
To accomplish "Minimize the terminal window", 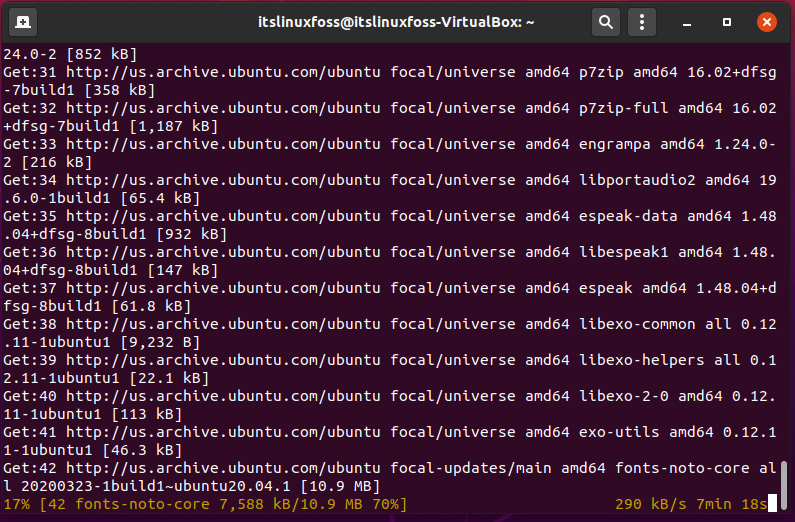I will [687, 23].
